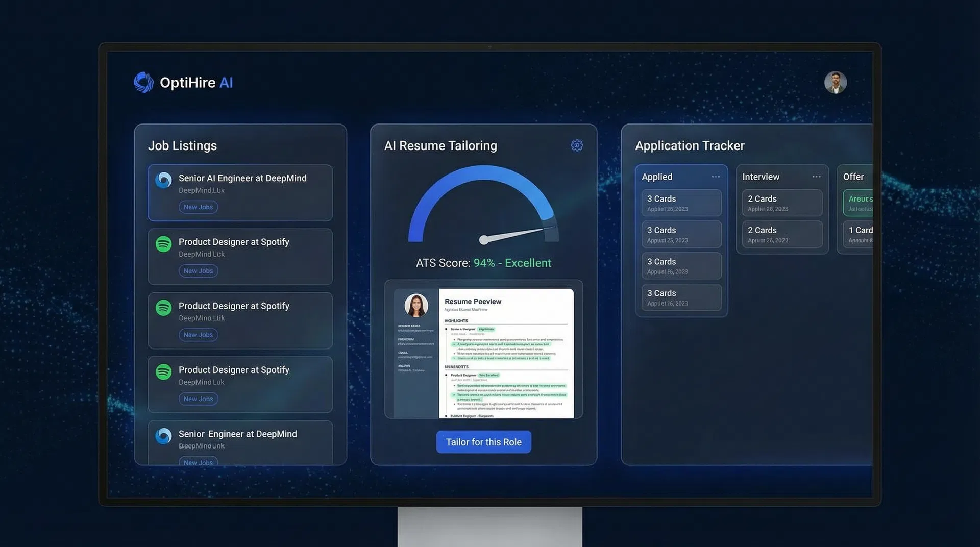Viewport: 980px width, 547px height.
Task: Click the OptiHire AI logo icon
Action: click(x=143, y=82)
